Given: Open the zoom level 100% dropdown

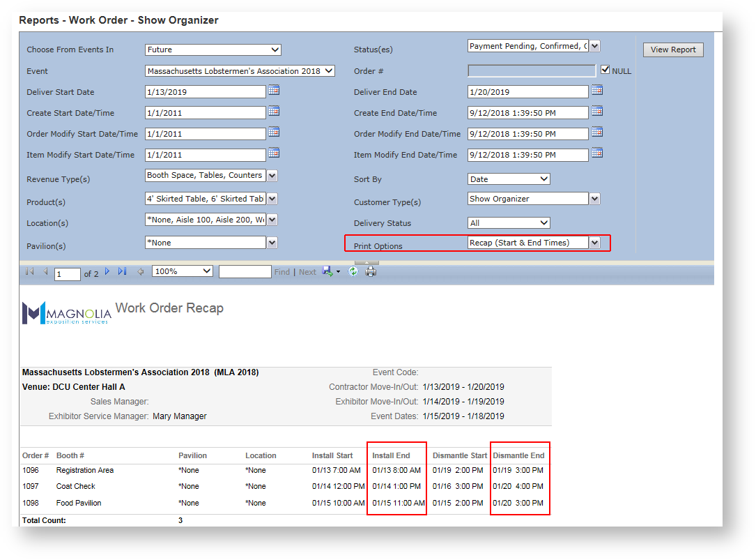Looking at the screenshot, I should [183, 271].
